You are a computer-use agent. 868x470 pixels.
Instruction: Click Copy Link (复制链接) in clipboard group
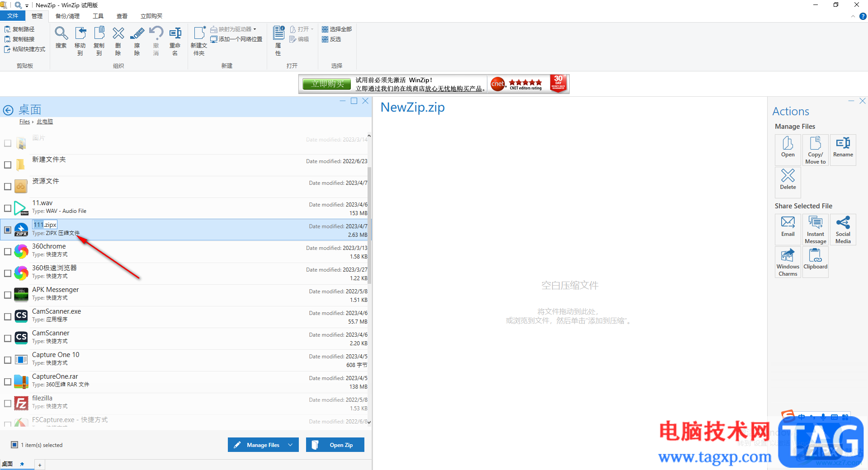pos(19,39)
